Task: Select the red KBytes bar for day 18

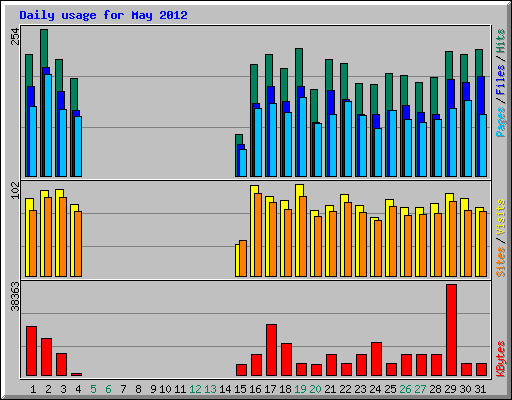Action: [286, 360]
